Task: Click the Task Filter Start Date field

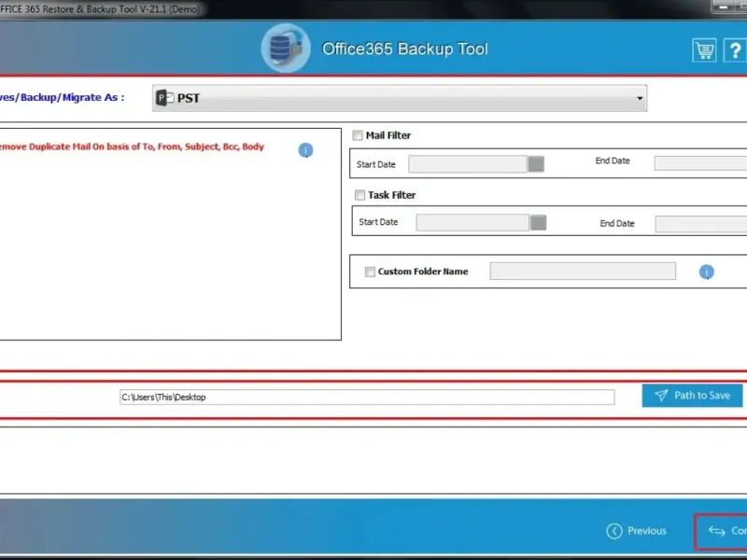Action: click(472, 222)
